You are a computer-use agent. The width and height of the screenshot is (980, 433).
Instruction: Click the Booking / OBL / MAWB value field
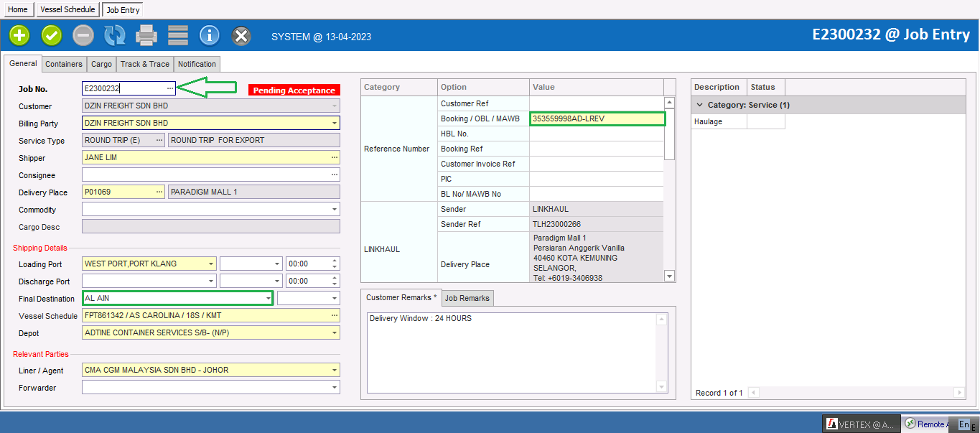coord(597,118)
